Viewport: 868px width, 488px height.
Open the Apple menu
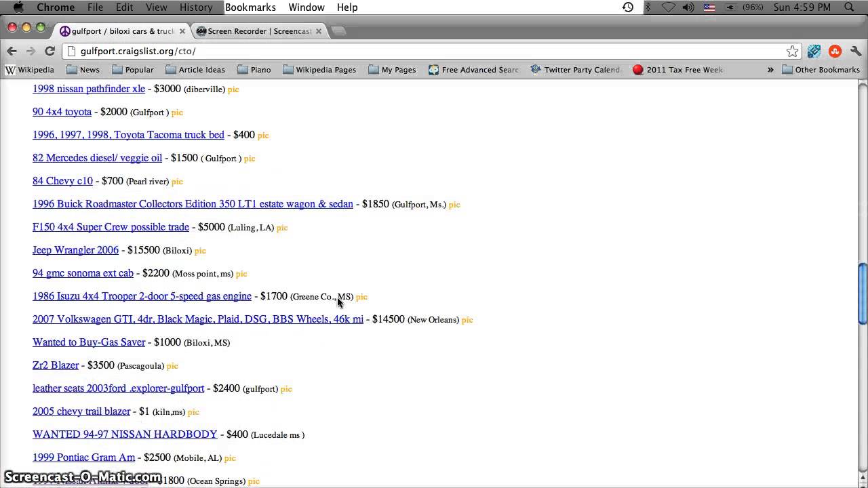click(x=18, y=7)
